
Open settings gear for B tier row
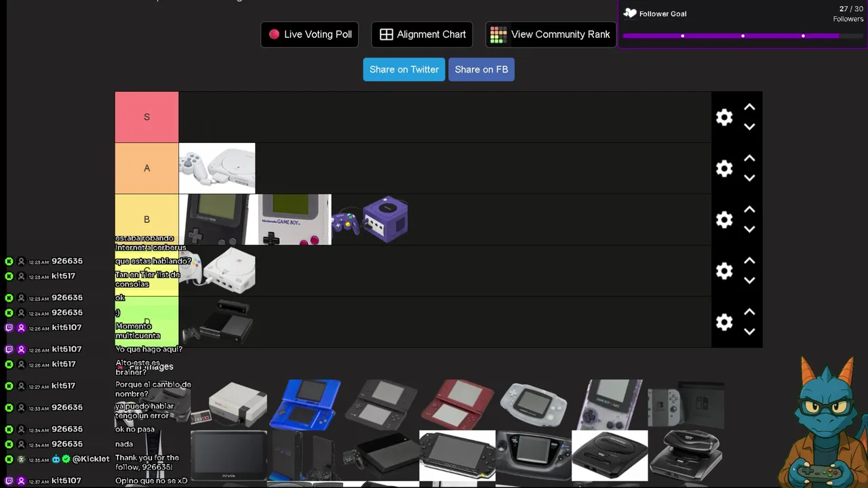724,220
